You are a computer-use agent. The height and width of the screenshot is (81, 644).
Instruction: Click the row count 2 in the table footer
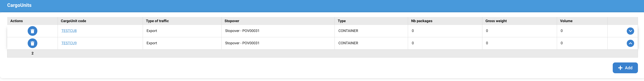(32, 53)
